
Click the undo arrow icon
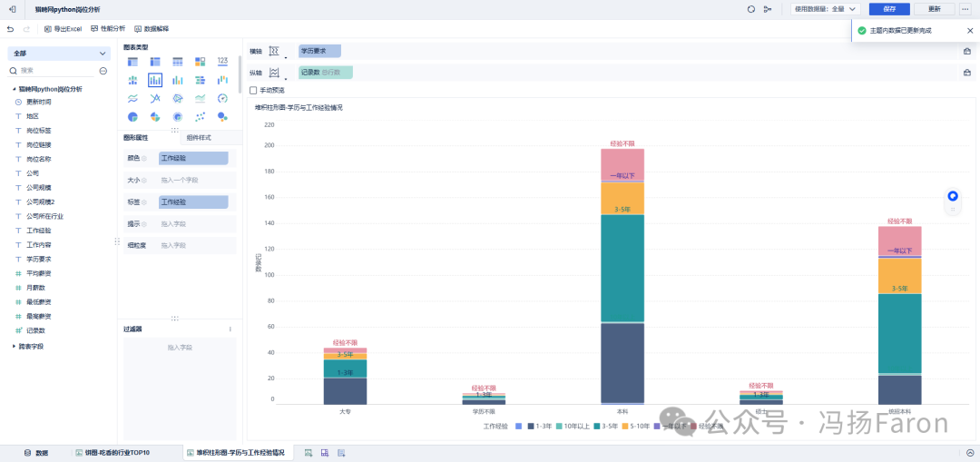coord(10,29)
